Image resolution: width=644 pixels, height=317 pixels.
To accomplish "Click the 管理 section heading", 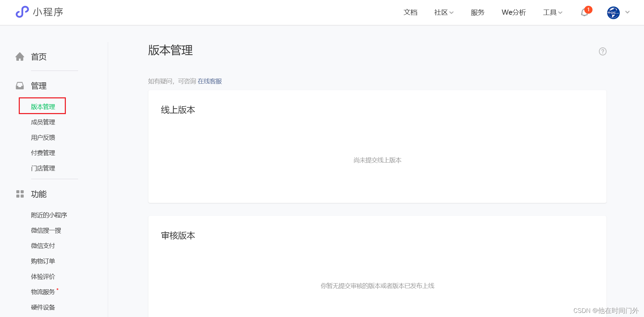I will pyautogui.click(x=39, y=86).
